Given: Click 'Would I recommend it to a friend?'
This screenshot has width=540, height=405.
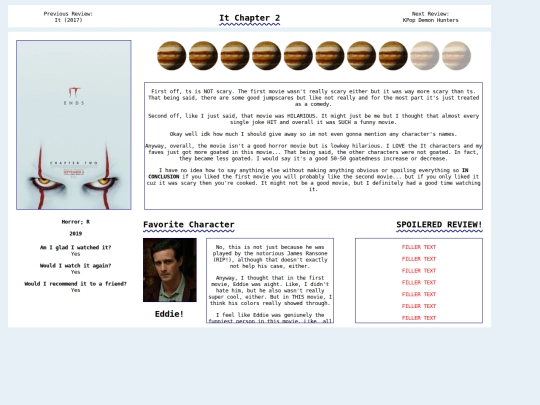Looking at the screenshot, I should pyautogui.click(x=76, y=284).
